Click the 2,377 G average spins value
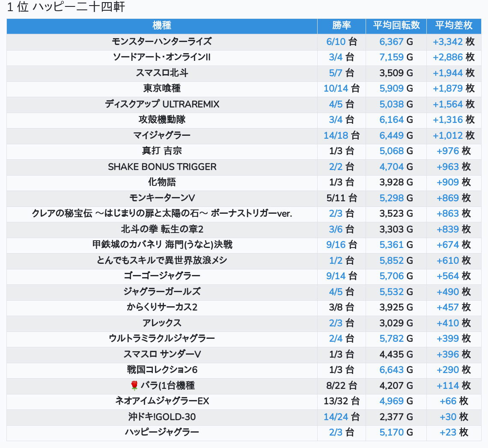The image size is (488, 448). (396, 417)
